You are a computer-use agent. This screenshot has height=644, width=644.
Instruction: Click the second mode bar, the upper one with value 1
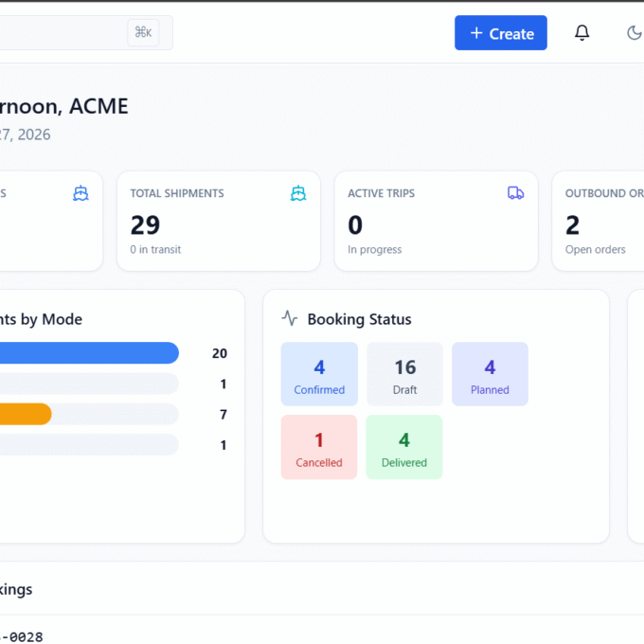click(x=89, y=384)
